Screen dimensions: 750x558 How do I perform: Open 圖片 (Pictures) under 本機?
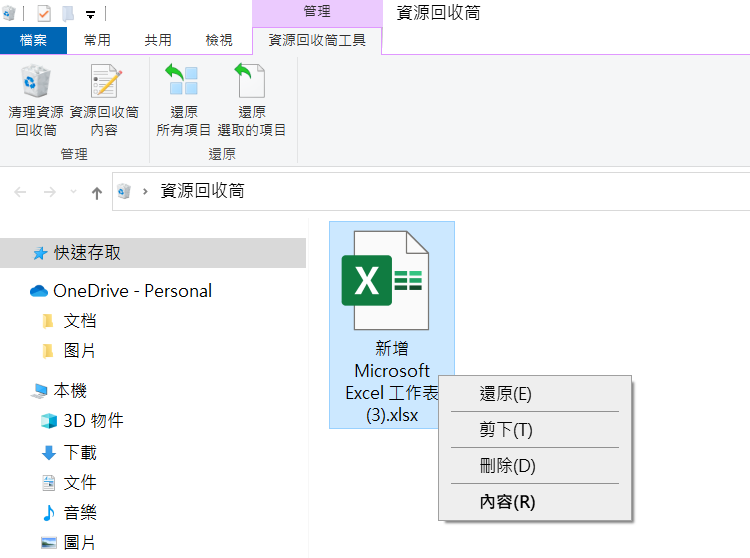(x=79, y=543)
